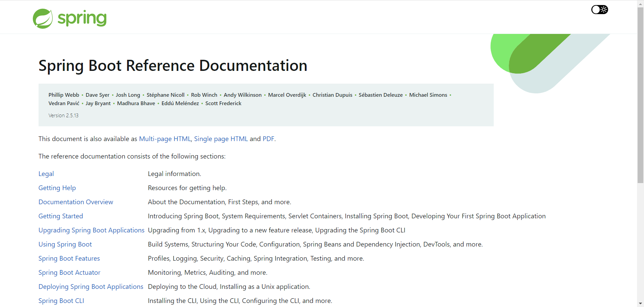644x307 pixels.
Task: Click author name 'Josh Long'
Action: click(128, 95)
